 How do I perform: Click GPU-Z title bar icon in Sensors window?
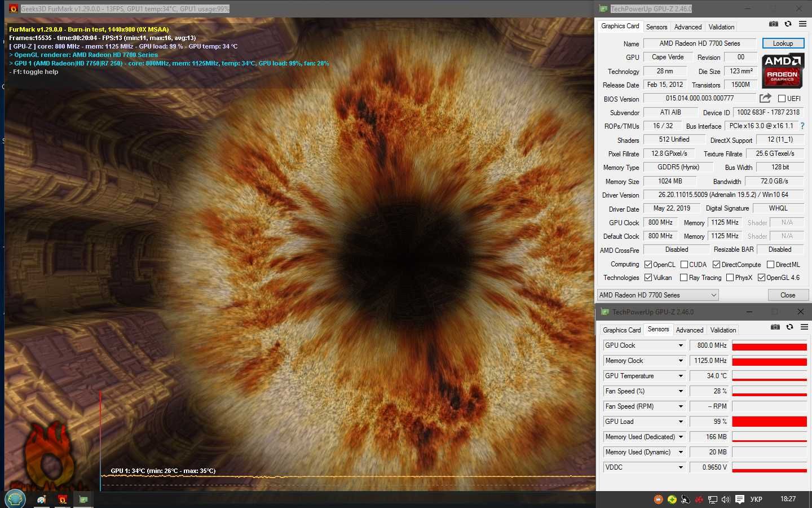click(x=605, y=312)
